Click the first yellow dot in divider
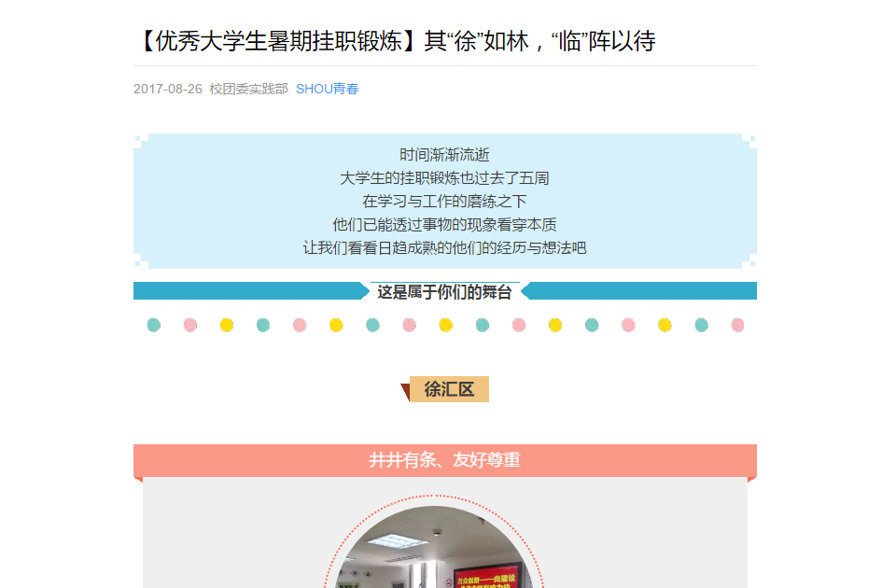Image resolution: width=896 pixels, height=588 pixels. coord(227,325)
